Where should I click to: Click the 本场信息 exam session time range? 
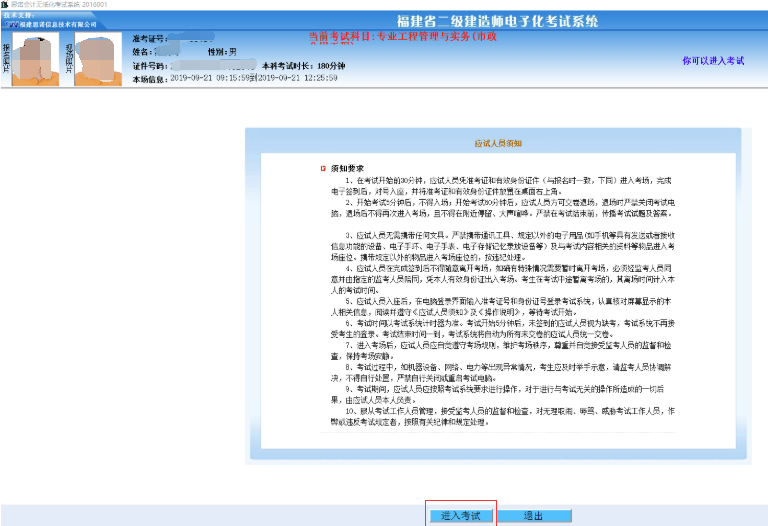click(x=254, y=78)
